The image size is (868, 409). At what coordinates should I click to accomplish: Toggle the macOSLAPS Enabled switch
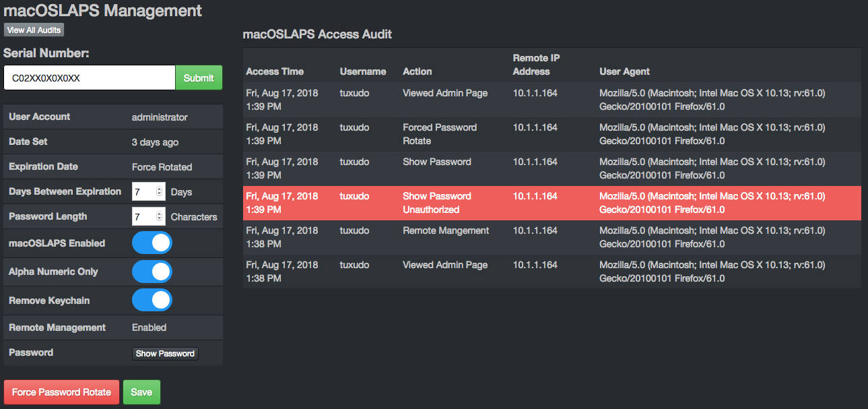pyautogui.click(x=152, y=243)
